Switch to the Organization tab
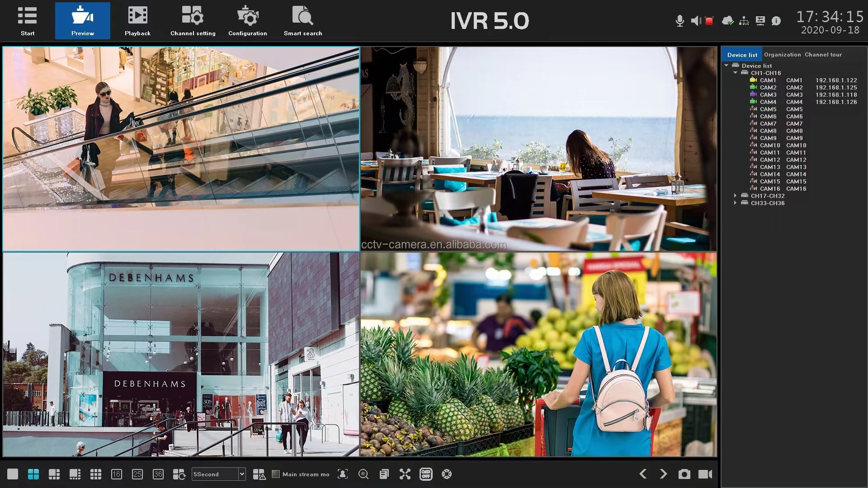 782,55
